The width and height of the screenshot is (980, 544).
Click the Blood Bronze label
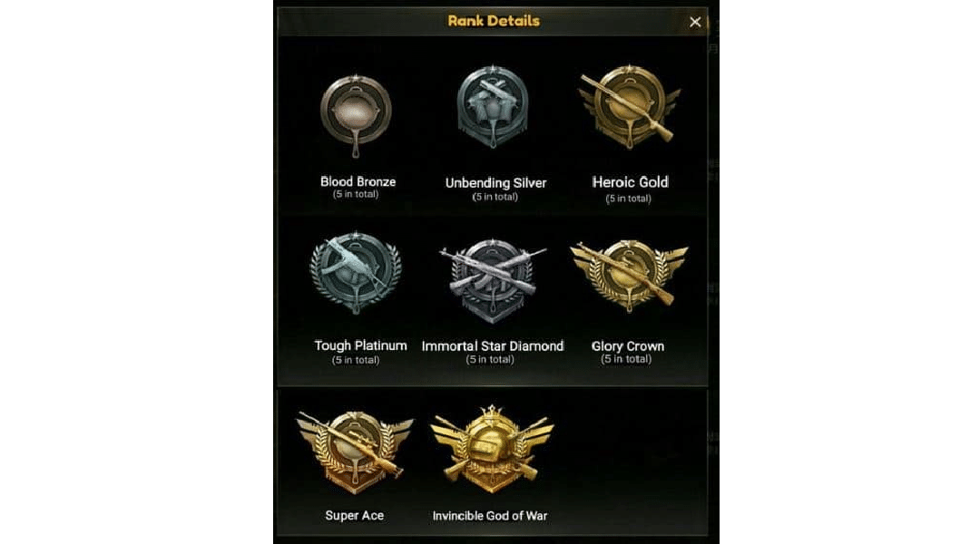point(358,181)
